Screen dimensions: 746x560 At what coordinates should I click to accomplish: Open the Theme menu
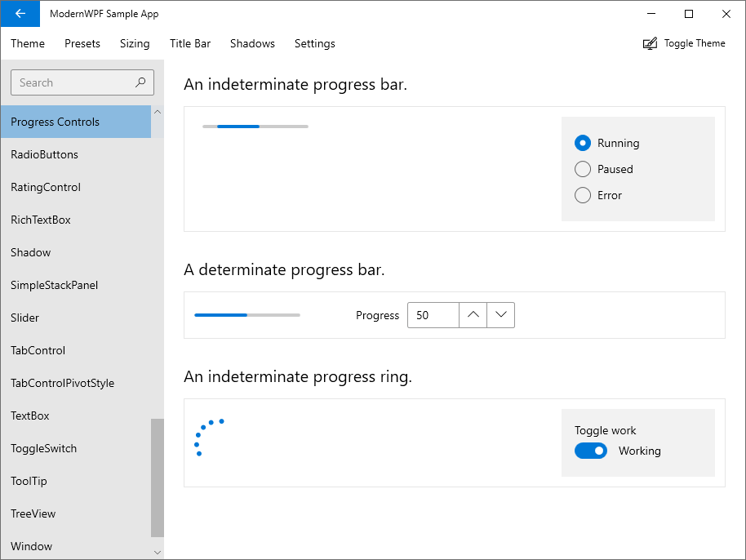[x=27, y=43]
